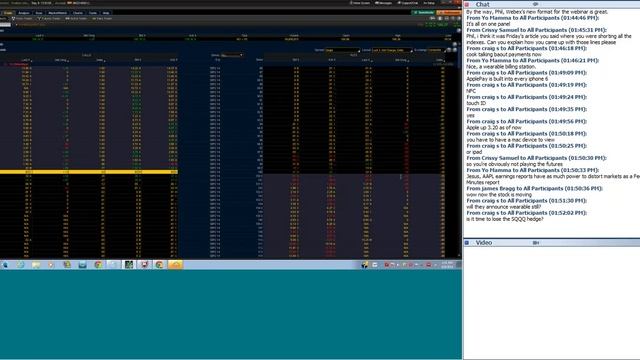
Task: Click the orange button below Setup
Action: point(449,13)
